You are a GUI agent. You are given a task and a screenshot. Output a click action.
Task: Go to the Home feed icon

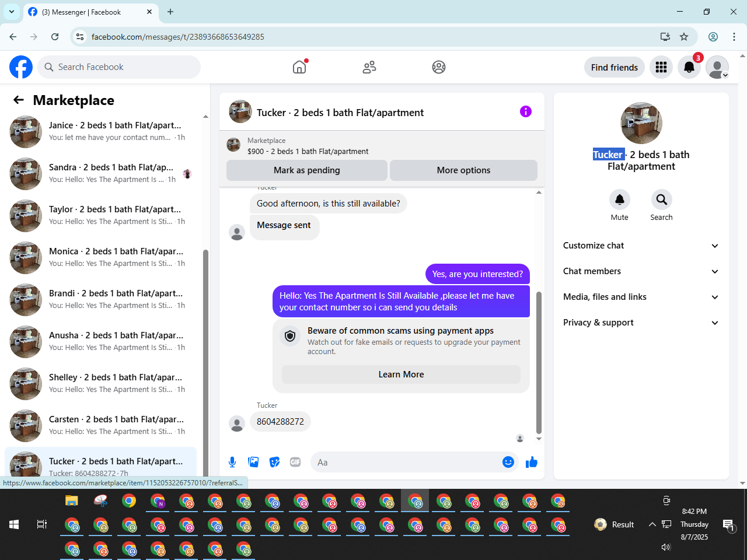tap(299, 67)
